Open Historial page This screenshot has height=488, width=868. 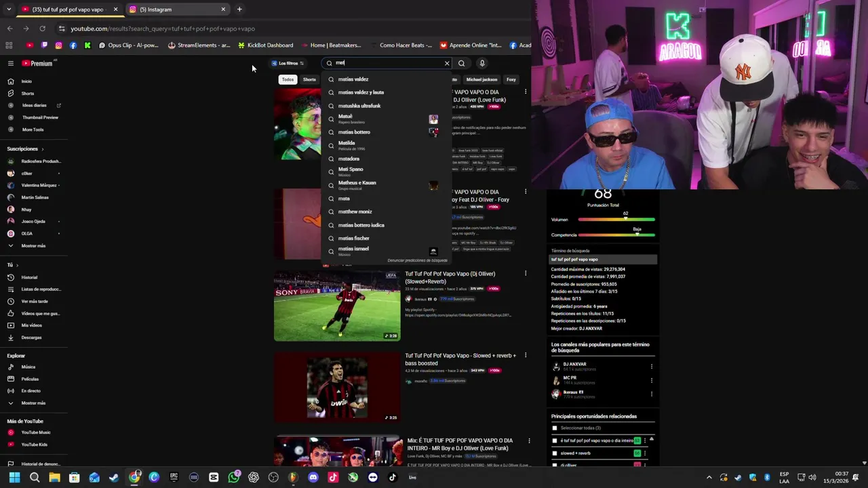pyautogui.click(x=29, y=277)
